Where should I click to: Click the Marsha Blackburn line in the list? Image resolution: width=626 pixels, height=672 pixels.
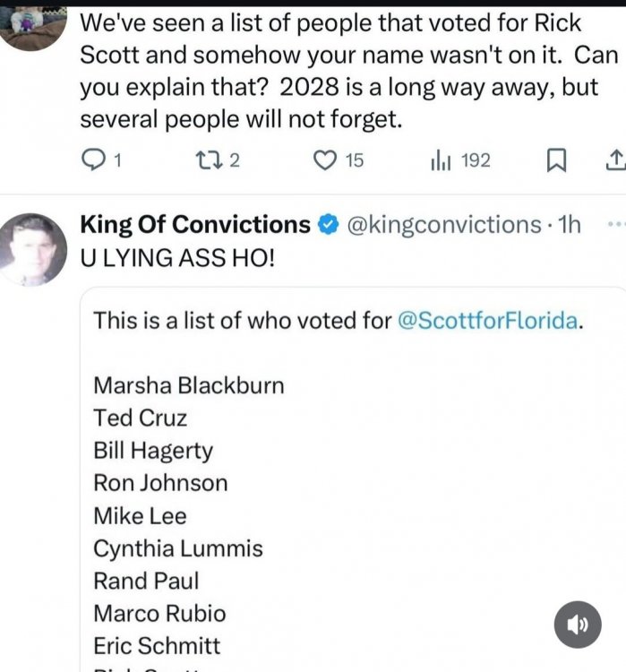189,386
